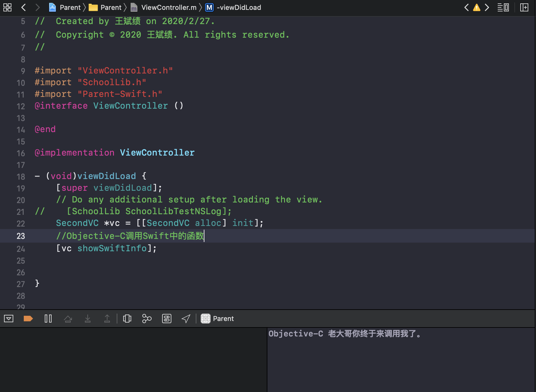The height and width of the screenshot is (392, 536).
Task: Go back to previous file
Action: [23, 7]
